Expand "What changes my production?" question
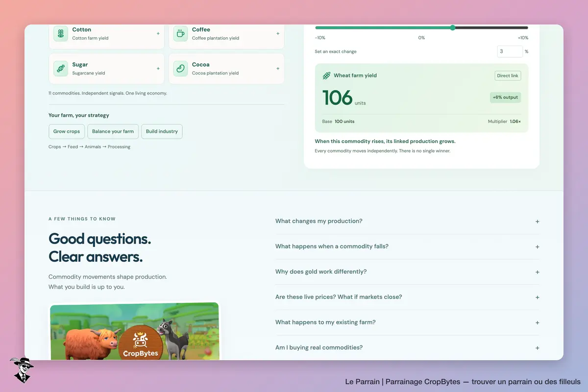This screenshot has height=392, width=588. point(407,221)
